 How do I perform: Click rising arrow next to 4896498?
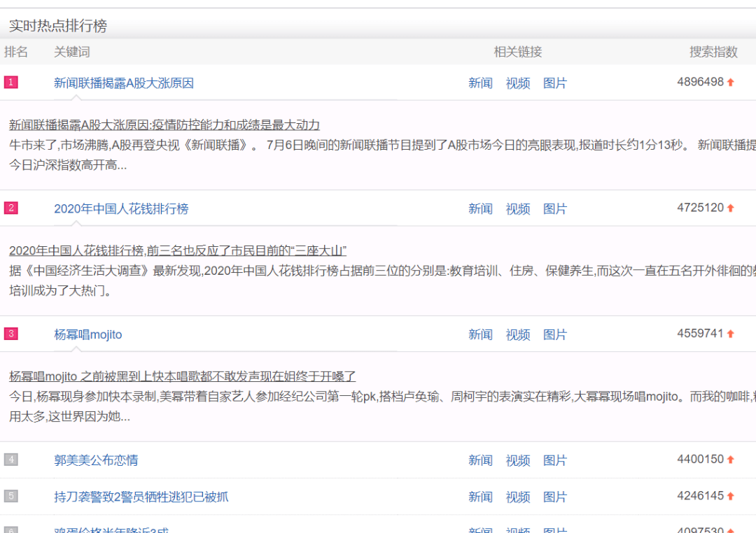(x=731, y=83)
